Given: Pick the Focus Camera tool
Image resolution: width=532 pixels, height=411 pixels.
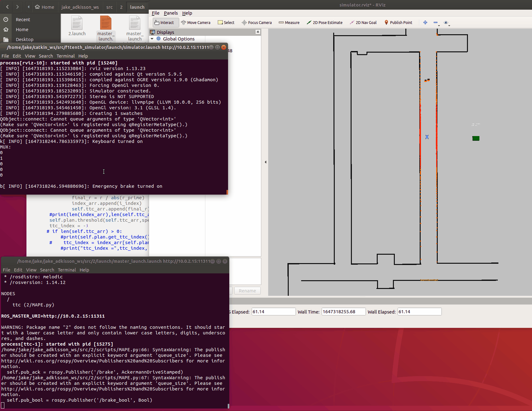Looking at the screenshot, I should [257, 23].
